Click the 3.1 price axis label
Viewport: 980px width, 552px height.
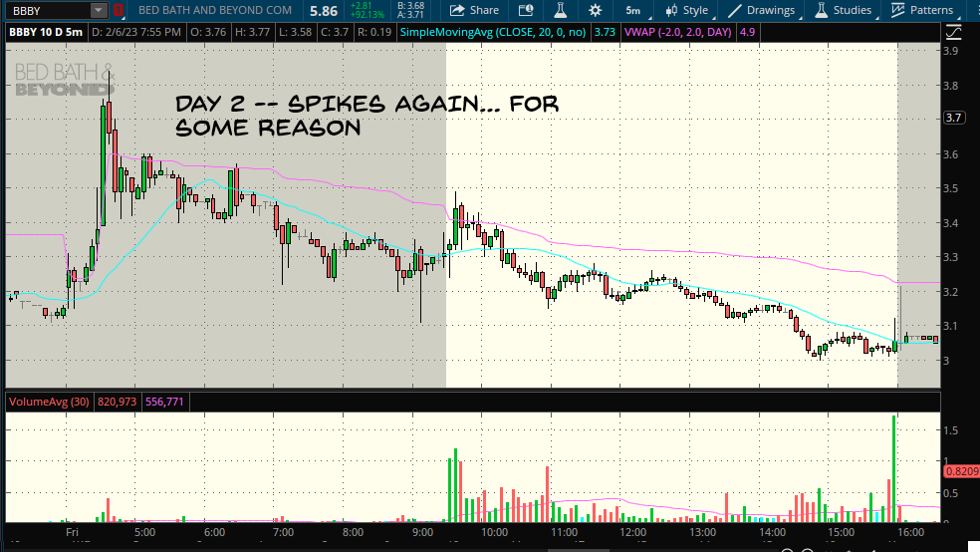point(951,326)
